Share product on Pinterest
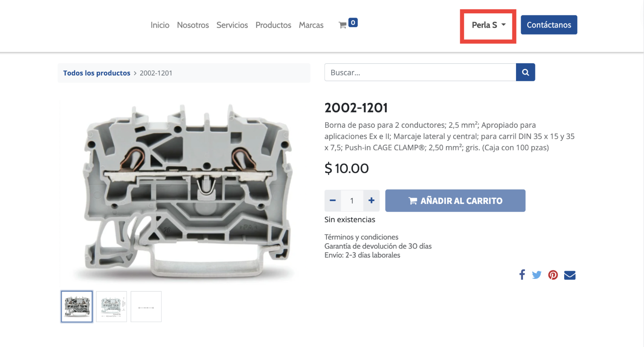Viewport: 644px width, 347px height. [553, 275]
